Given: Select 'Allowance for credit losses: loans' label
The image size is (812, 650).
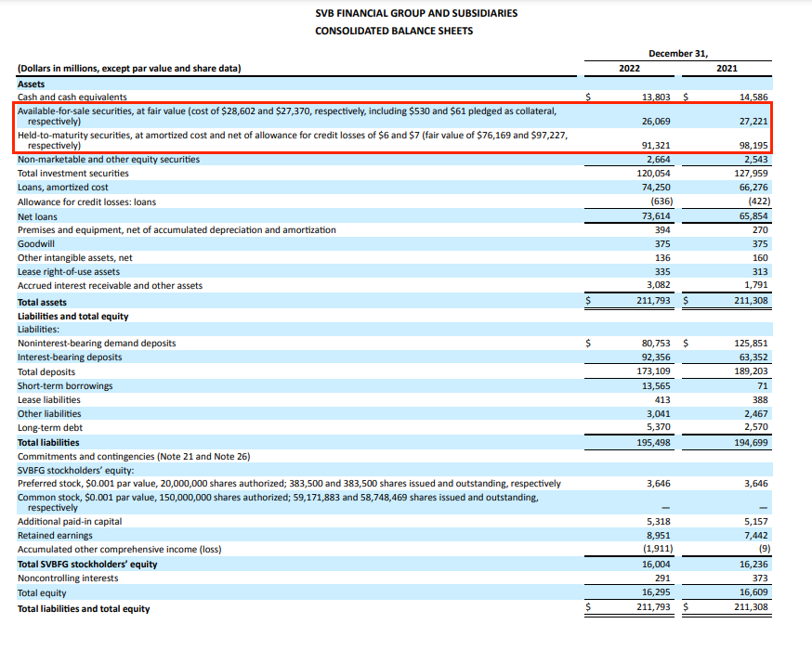Looking at the screenshot, I should click(x=86, y=201).
